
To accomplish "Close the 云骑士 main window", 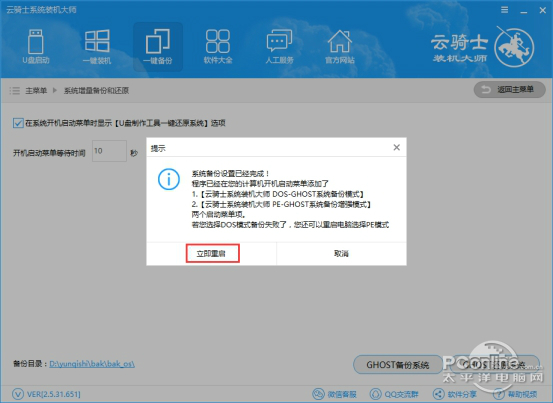I will point(543,10).
